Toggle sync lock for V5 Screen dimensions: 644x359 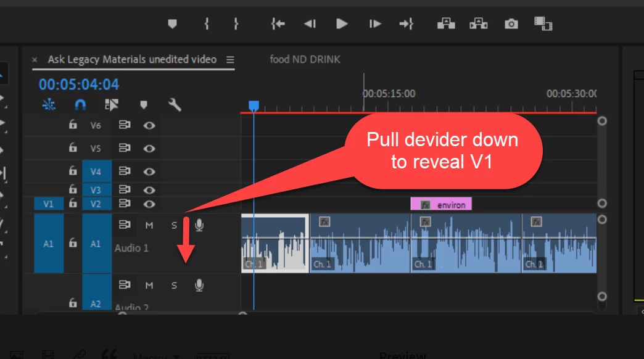tap(125, 147)
